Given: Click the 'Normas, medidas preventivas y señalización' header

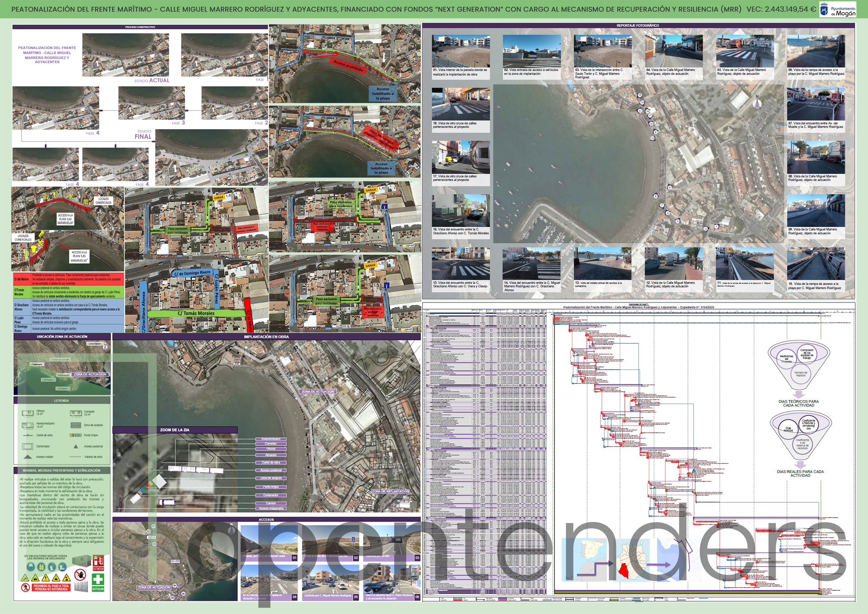Looking at the screenshot, I should pyautogui.click(x=62, y=470).
